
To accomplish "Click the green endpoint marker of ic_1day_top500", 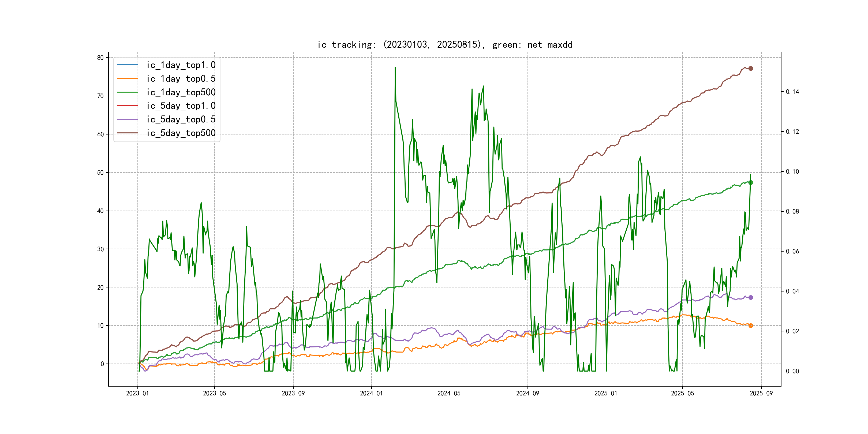I will tap(751, 183).
